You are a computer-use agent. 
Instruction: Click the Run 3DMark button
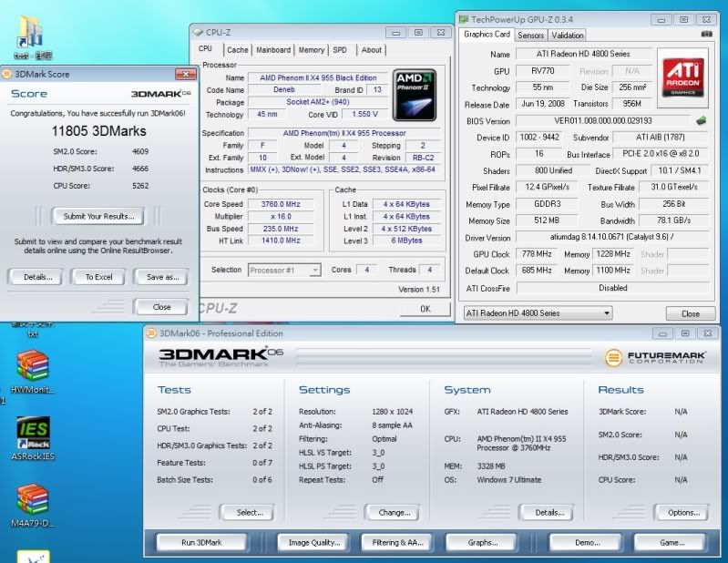point(201,543)
